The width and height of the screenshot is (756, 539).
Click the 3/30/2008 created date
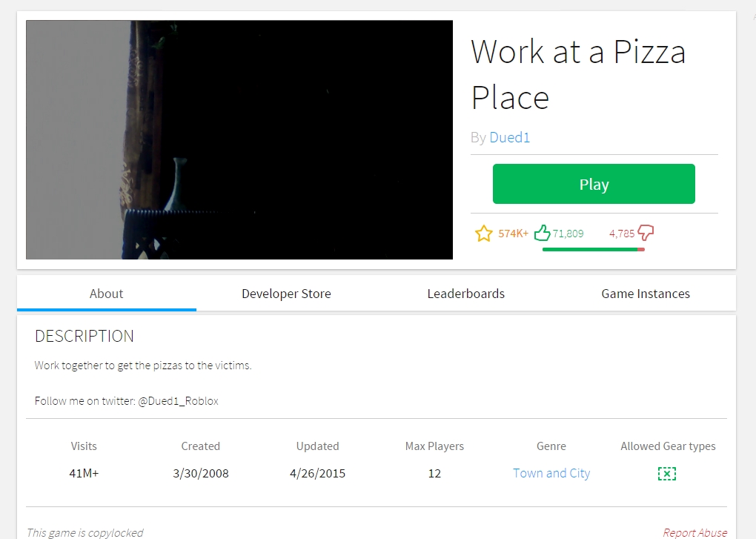pyautogui.click(x=201, y=474)
